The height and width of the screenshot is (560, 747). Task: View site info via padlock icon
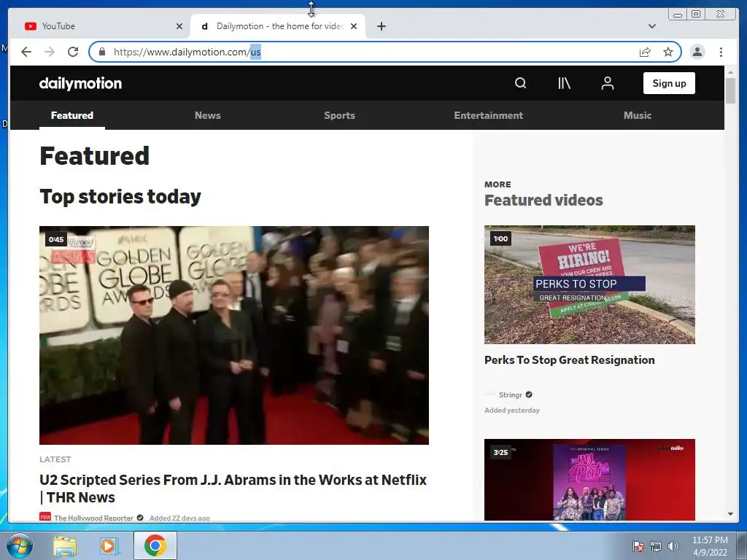[102, 52]
